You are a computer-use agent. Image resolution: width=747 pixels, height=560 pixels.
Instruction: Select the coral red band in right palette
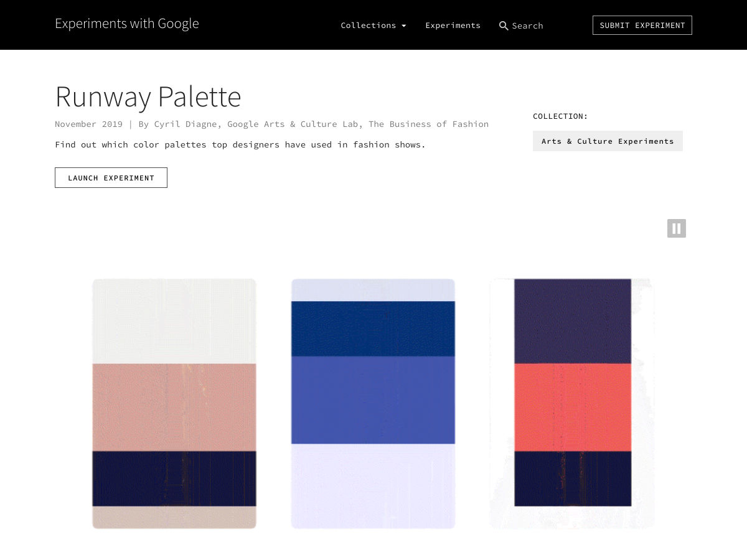573,407
